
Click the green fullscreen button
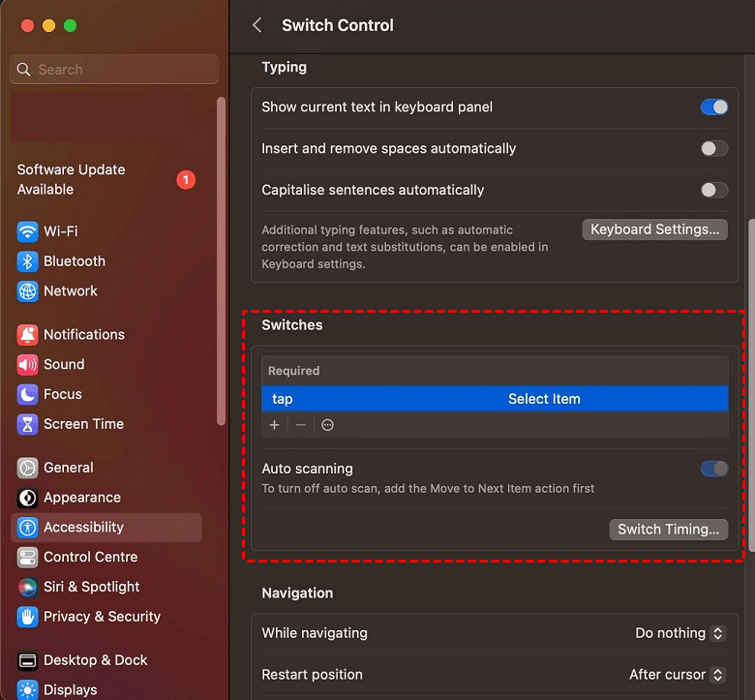[71, 25]
